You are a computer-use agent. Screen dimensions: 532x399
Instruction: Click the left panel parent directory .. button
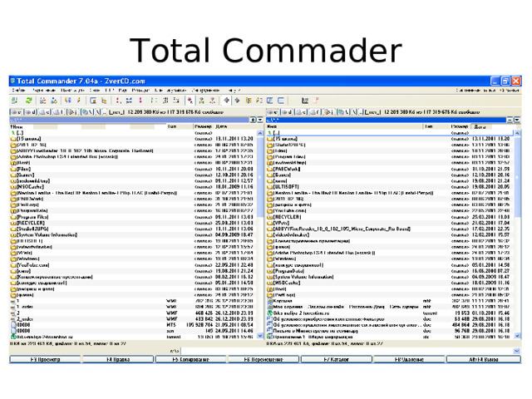(x=105, y=112)
